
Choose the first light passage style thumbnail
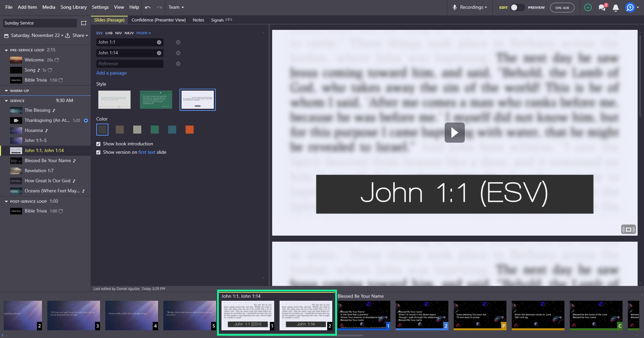coord(114,100)
